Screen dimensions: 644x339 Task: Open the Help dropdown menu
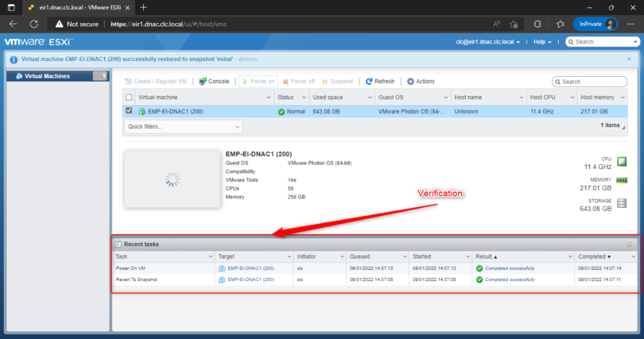pyautogui.click(x=542, y=42)
